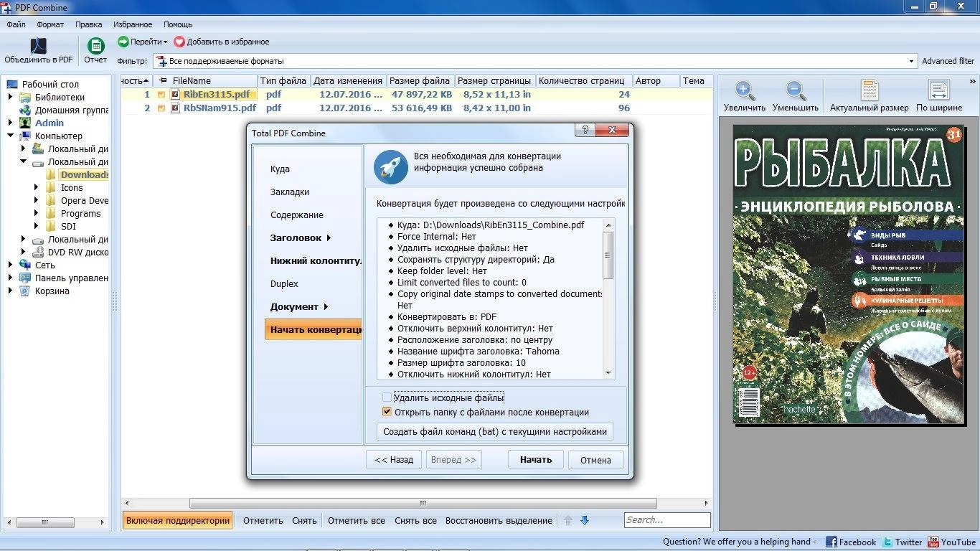Screen dimensions: 980x551
Task: Click the Facebook icon in status bar
Action: tap(831, 542)
